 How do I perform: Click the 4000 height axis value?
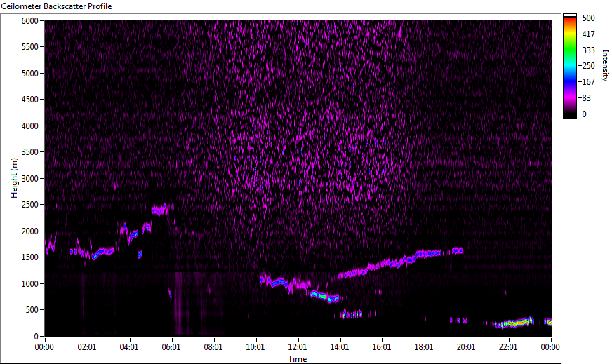point(29,126)
